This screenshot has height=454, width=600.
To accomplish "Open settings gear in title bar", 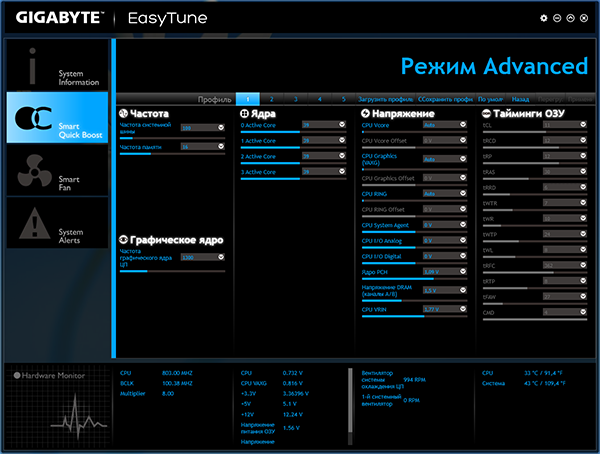I will pos(543,18).
